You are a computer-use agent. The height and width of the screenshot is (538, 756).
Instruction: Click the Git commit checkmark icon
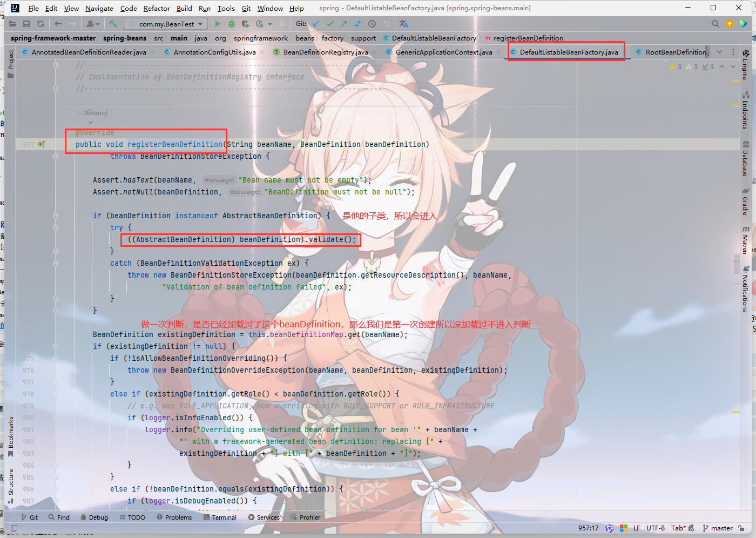[330, 24]
